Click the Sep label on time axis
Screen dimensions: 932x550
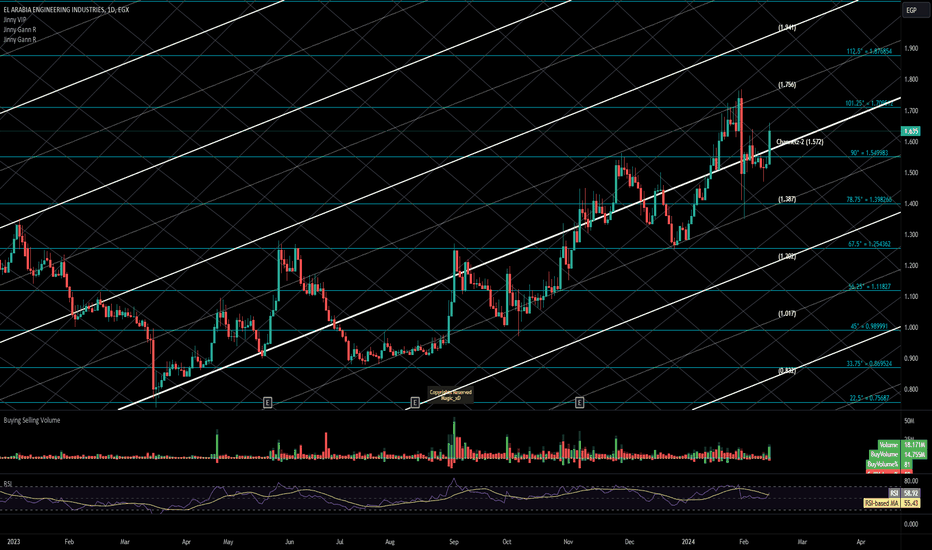click(x=454, y=542)
